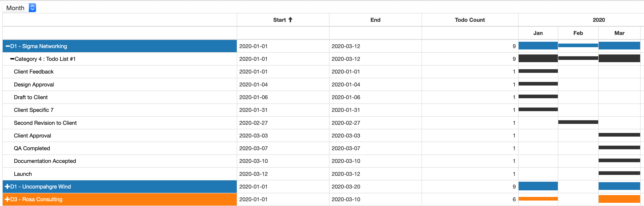
Task: Open the Month time scale selector
Action: pyautogui.click(x=19, y=7)
